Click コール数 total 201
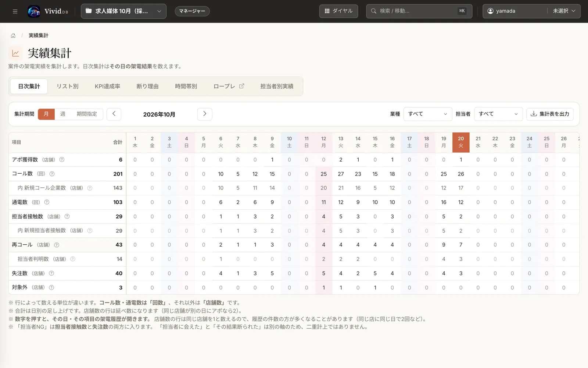 (118, 174)
